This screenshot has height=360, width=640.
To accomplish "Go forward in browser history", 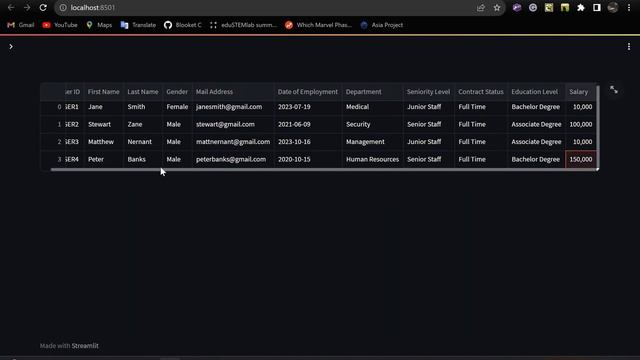I will [x=27, y=8].
